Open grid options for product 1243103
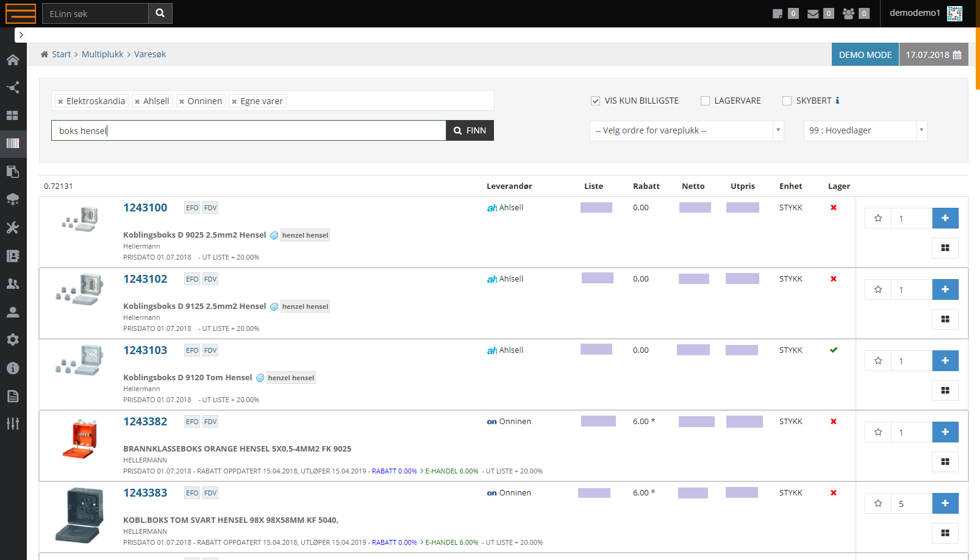 point(945,391)
